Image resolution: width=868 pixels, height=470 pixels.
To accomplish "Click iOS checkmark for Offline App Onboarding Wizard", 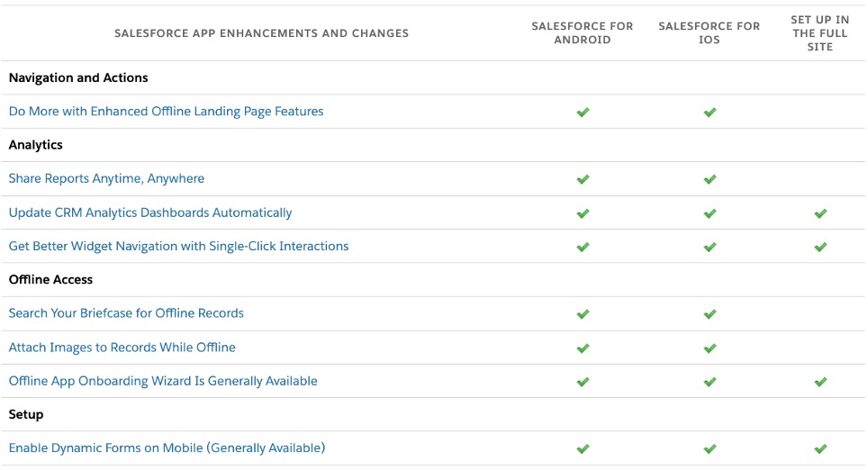I will click(710, 382).
